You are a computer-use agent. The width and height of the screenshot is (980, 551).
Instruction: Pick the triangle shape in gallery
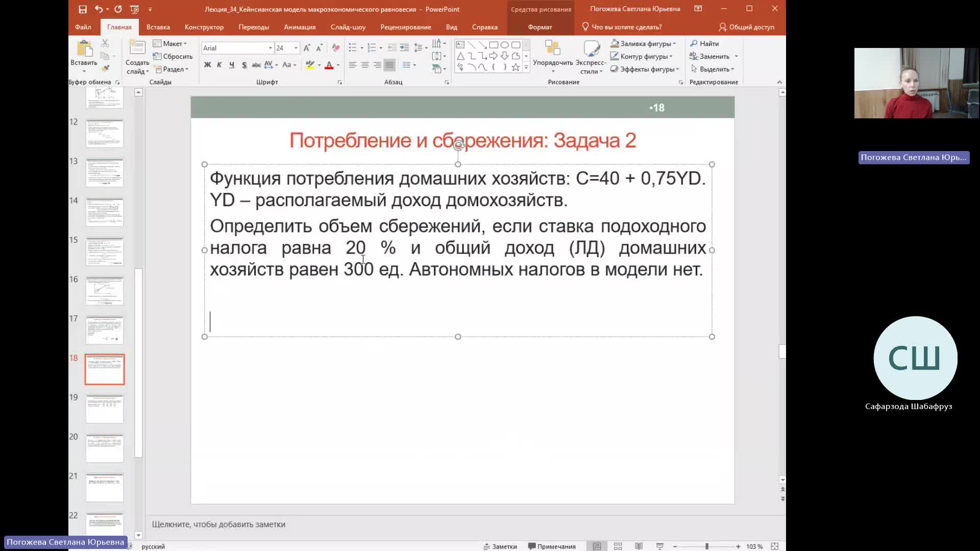click(x=460, y=56)
